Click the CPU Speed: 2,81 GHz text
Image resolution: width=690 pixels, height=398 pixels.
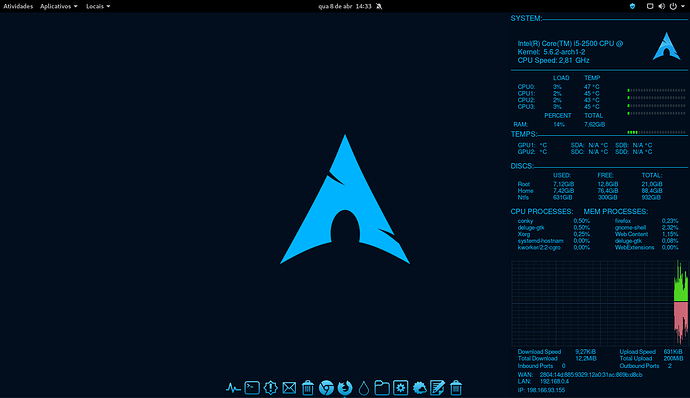553,60
